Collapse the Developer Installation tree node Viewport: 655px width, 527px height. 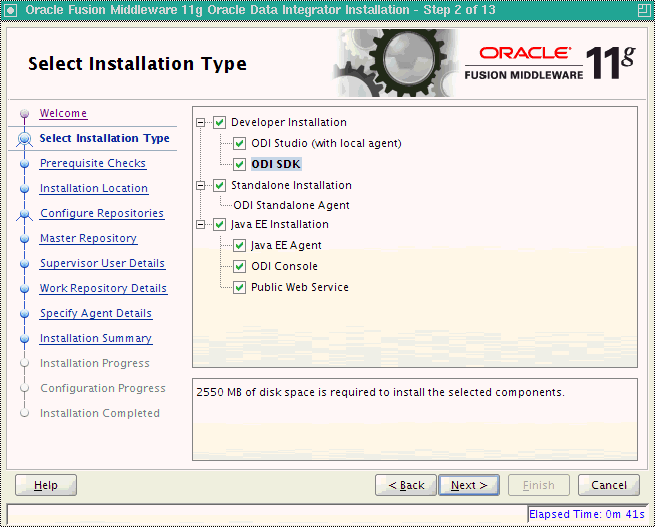pyautogui.click(x=201, y=122)
